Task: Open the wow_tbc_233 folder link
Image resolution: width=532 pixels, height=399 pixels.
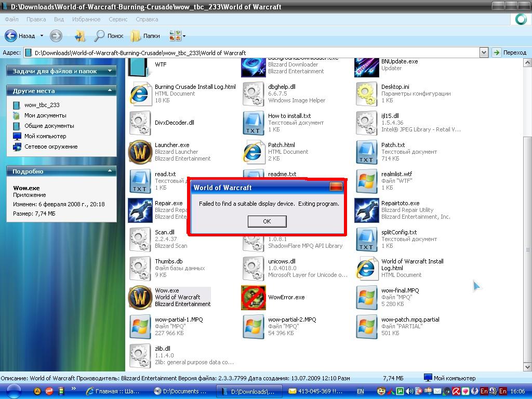Action: click(42, 105)
